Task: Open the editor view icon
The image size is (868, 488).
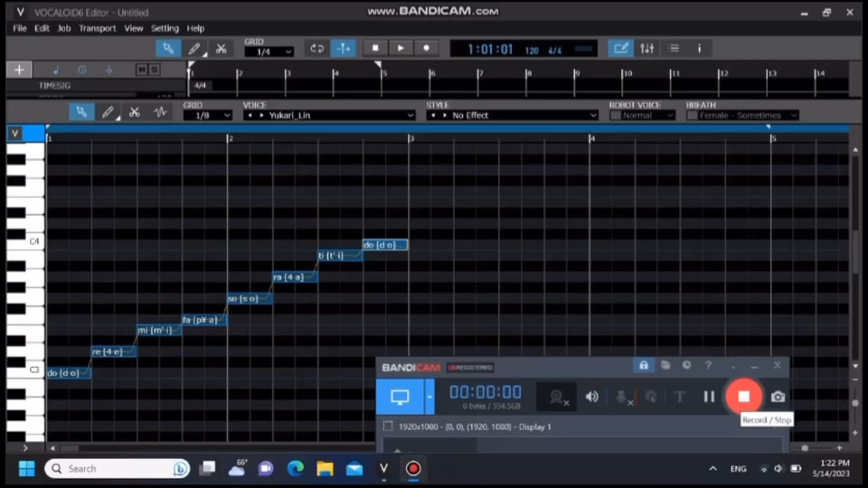Action: (x=620, y=48)
